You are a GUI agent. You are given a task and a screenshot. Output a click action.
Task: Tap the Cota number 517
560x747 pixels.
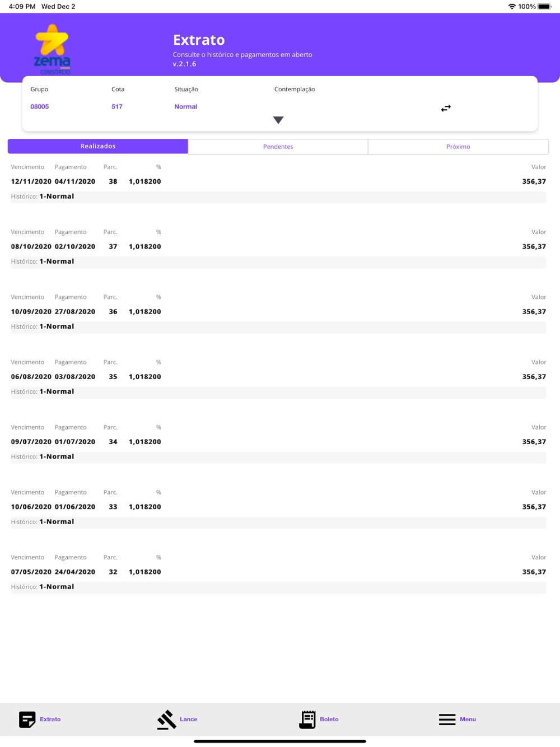117,106
